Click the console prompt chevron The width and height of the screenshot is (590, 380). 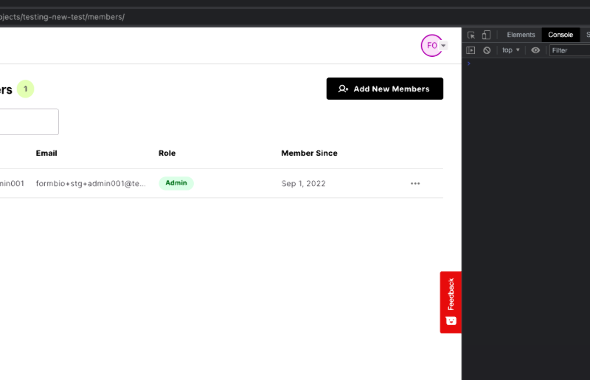click(469, 64)
